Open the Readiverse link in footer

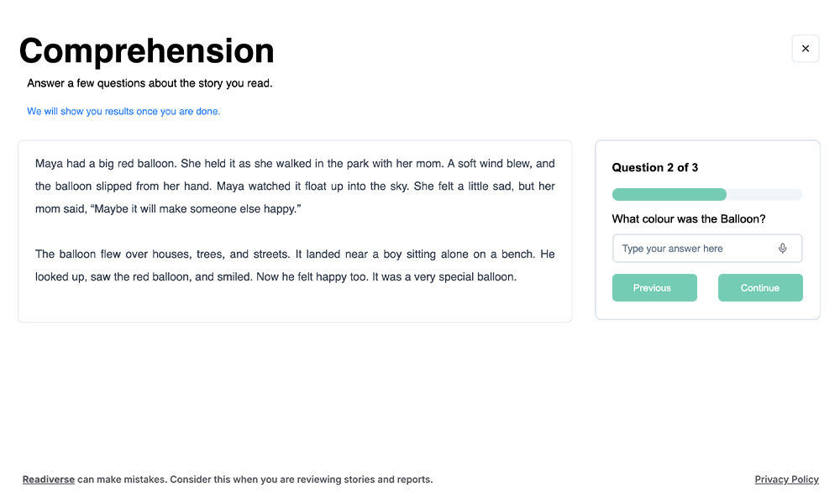(48, 480)
